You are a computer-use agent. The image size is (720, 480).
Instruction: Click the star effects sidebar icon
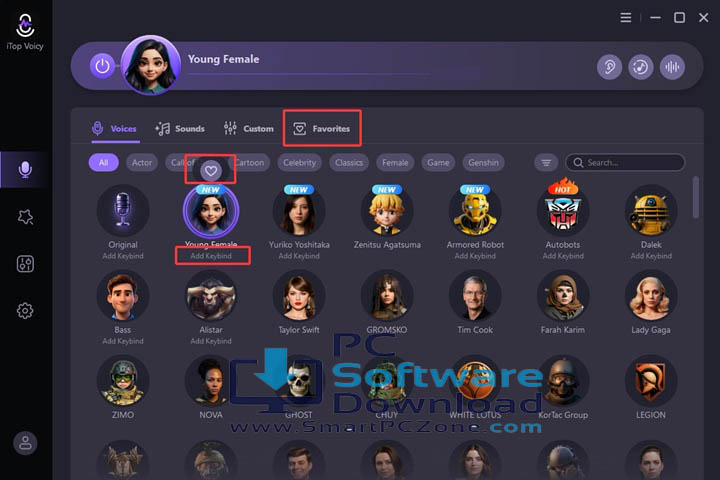[25, 217]
